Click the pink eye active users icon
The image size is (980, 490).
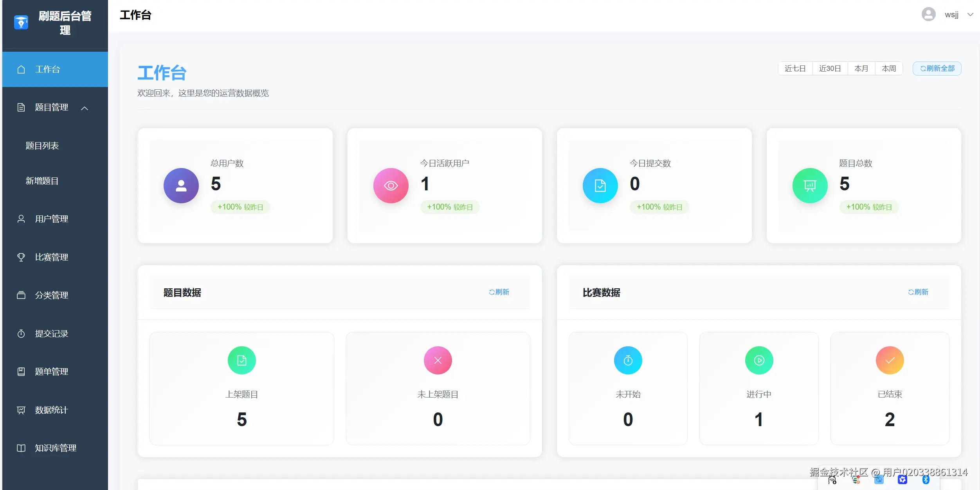[391, 186]
